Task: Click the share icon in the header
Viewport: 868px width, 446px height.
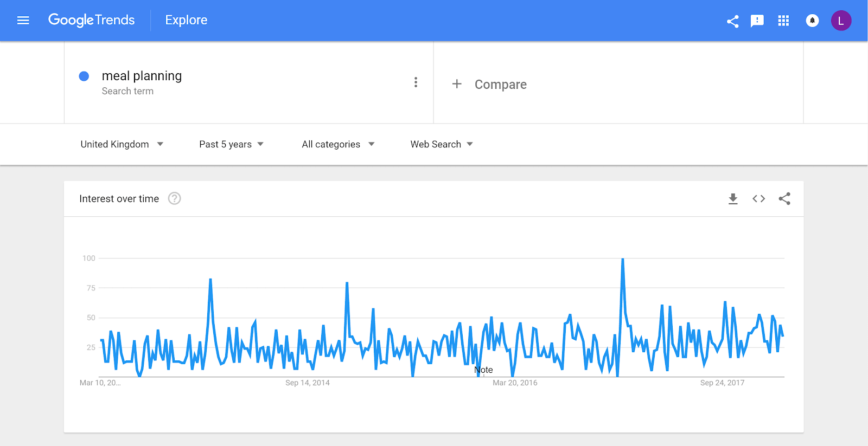Action: click(x=732, y=21)
